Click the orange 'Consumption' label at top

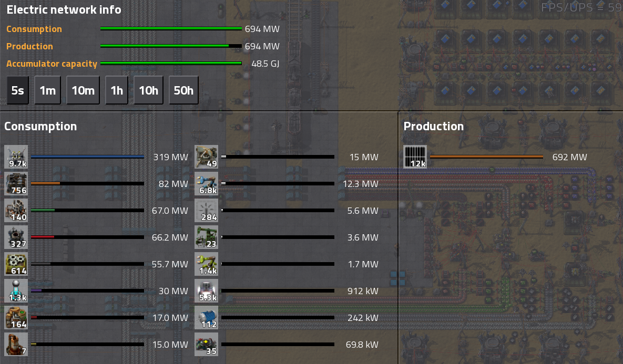pos(34,29)
